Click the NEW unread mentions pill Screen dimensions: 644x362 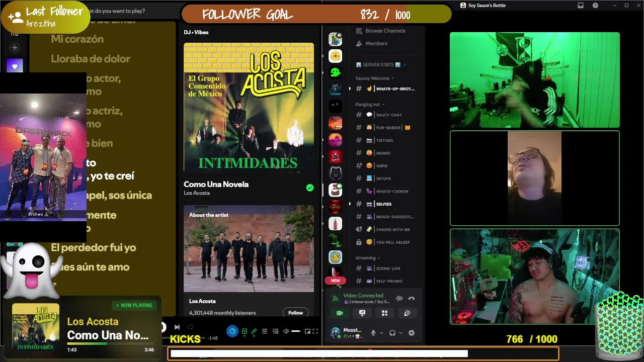(336, 281)
